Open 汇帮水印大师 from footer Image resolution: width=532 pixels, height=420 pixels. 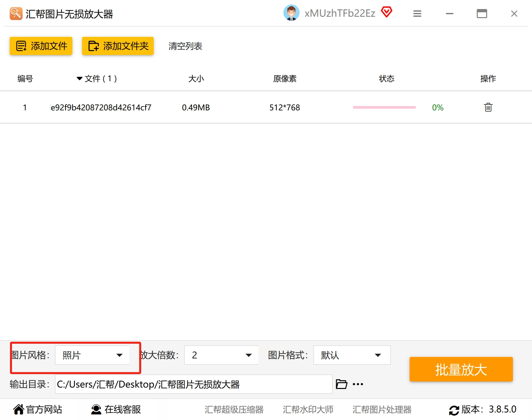(x=308, y=409)
